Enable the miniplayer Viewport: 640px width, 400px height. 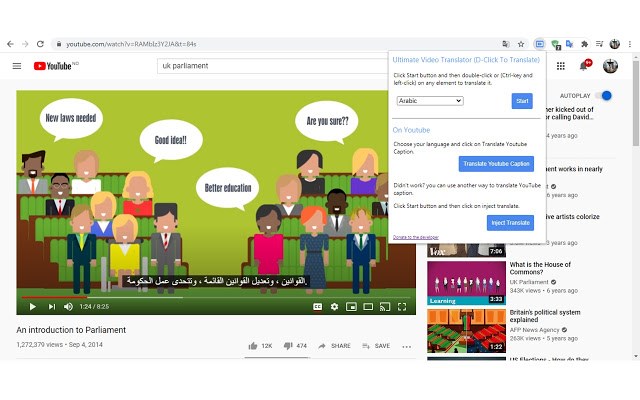(351, 307)
